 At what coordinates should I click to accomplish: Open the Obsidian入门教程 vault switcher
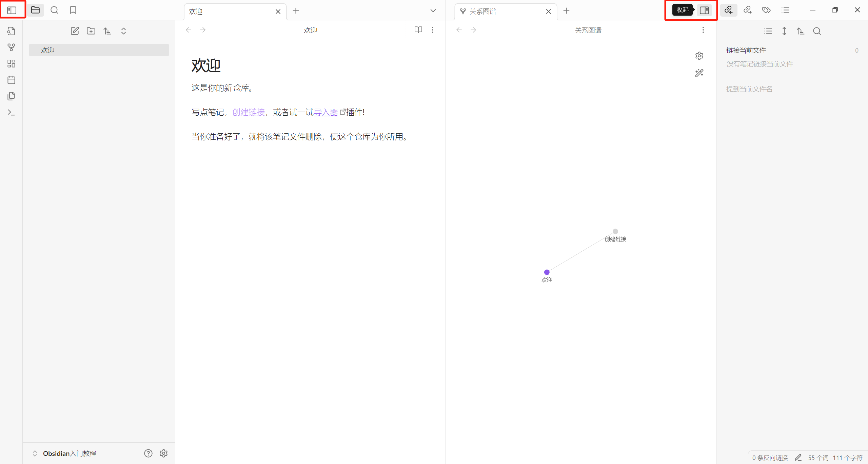[69, 453]
